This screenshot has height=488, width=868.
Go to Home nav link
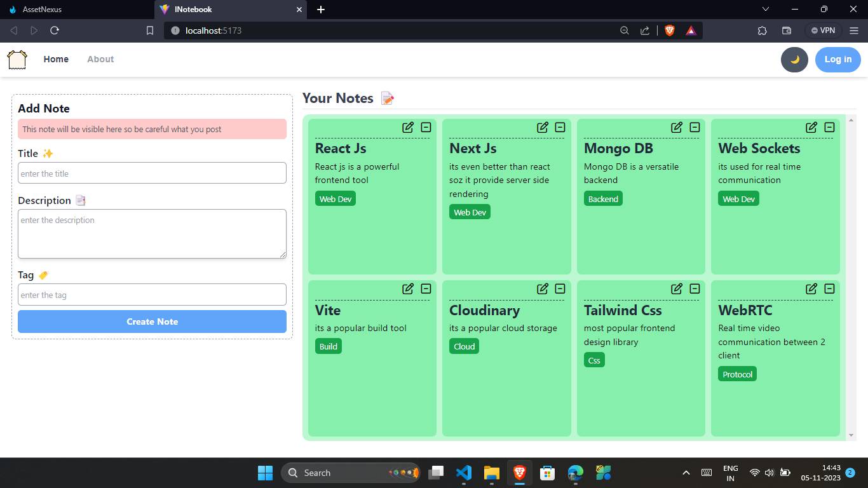[56, 59]
